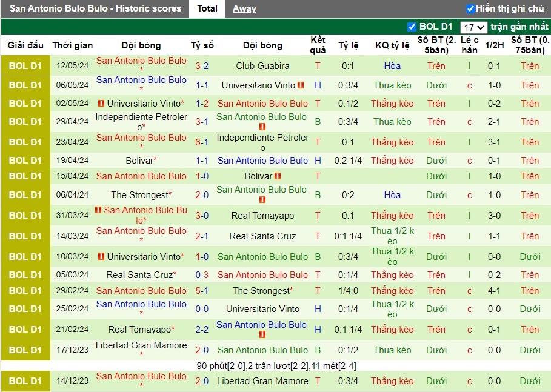
Task: Click the Tỷ số column header
Action: click(202, 45)
